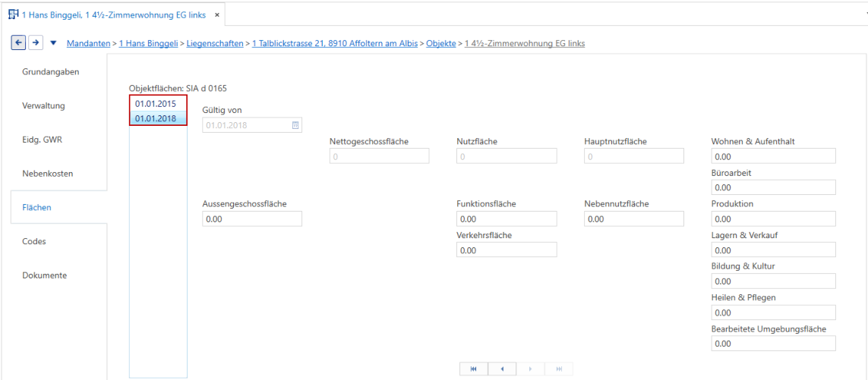Click the Bildung & Kultur field
The height and width of the screenshot is (380, 868).
[x=773, y=281]
